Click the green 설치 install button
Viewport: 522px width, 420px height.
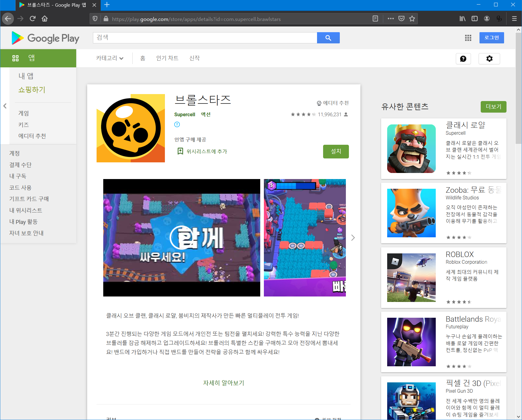336,151
